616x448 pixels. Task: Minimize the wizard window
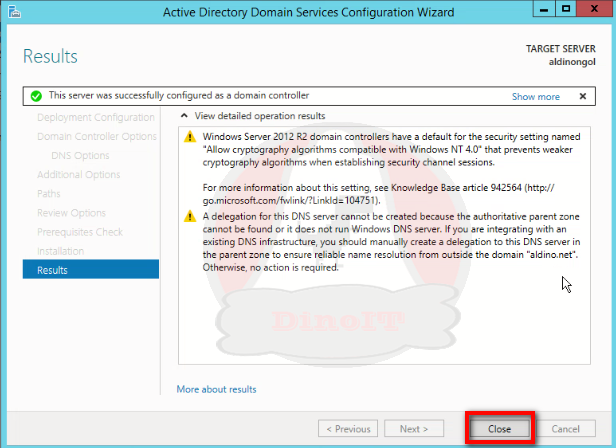point(544,9)
